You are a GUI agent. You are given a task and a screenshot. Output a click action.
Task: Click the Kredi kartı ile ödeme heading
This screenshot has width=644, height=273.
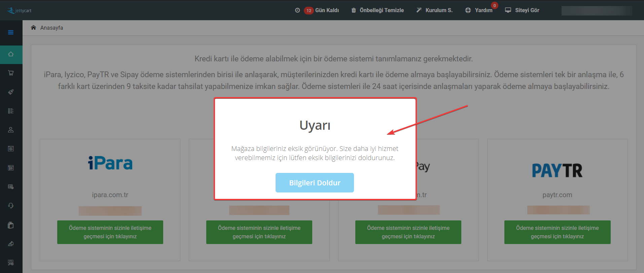[x=334, y=59]
